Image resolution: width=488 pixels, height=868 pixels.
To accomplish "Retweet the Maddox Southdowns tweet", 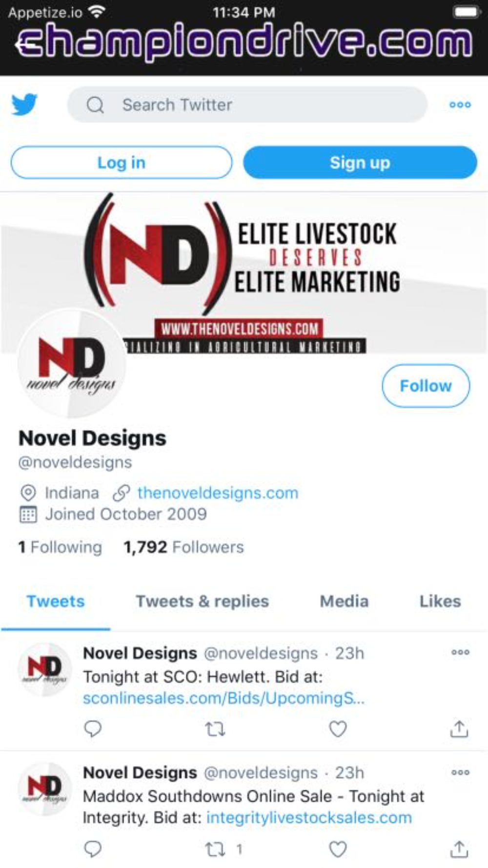I will (x=215, y=849).
